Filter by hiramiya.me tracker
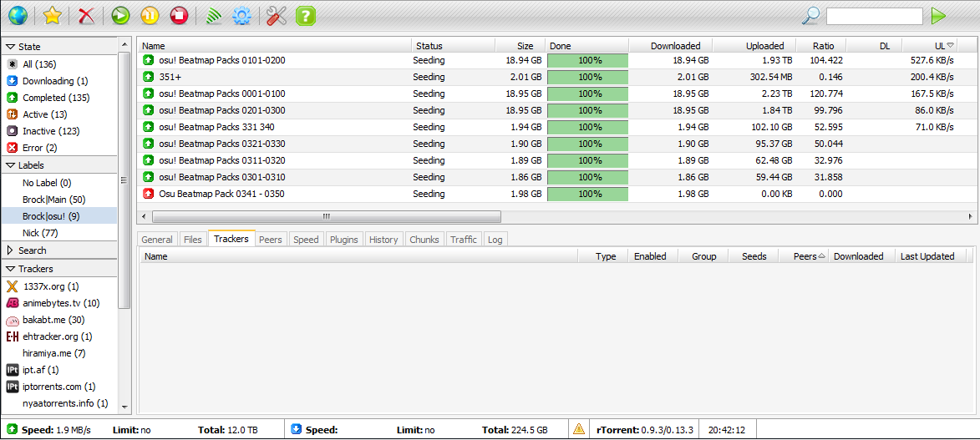Viewport: 980px width, 440px height. (x=58, y=353)
